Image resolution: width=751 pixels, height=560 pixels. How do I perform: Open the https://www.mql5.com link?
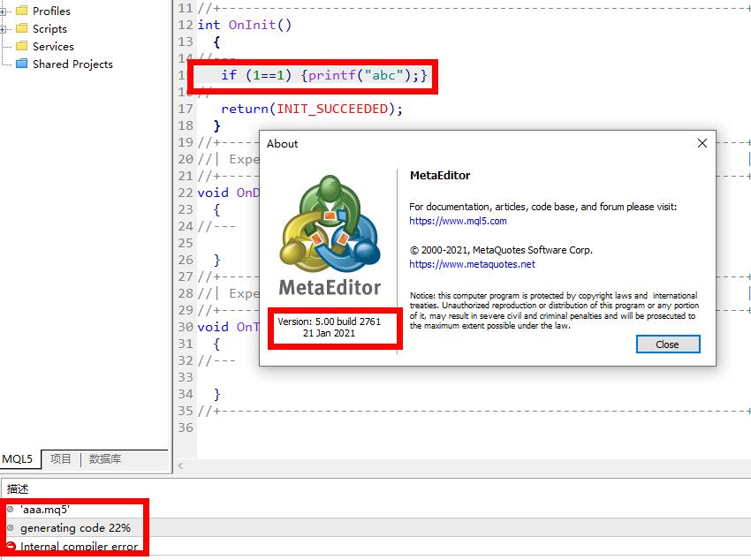point(458,221)
